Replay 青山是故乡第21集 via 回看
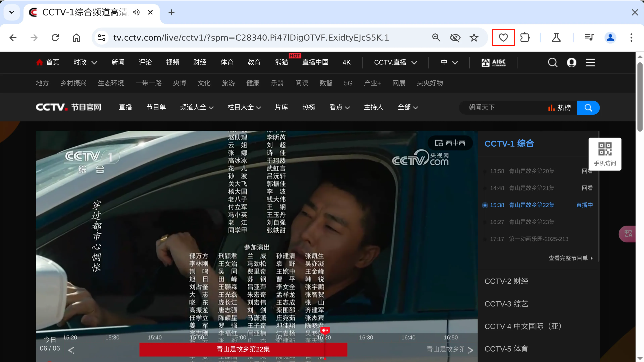The image size is (644, 362). (587, 188)
